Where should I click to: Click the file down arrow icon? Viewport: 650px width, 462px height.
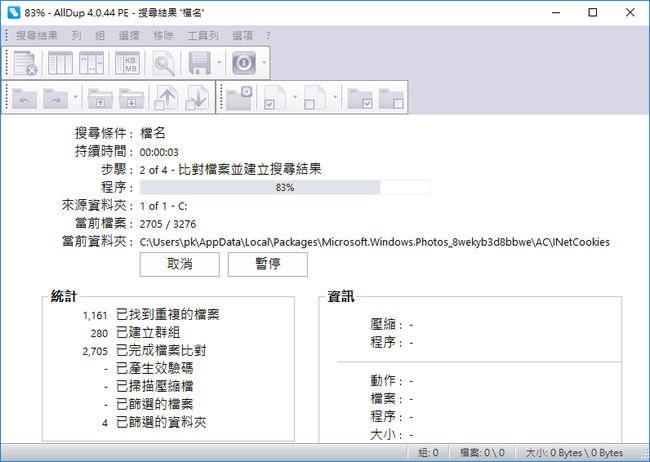pyautogui.click(x=197, y=98)
